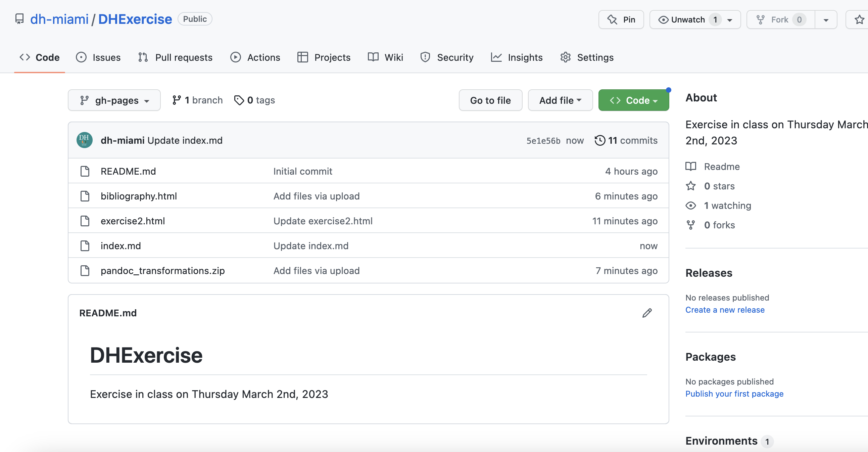
Task: Click the tag icon showing 0 tags
Action: point(239,100)
